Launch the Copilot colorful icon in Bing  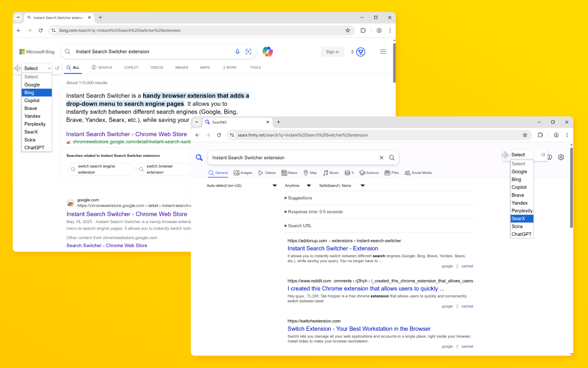click(x=268, y=52)
